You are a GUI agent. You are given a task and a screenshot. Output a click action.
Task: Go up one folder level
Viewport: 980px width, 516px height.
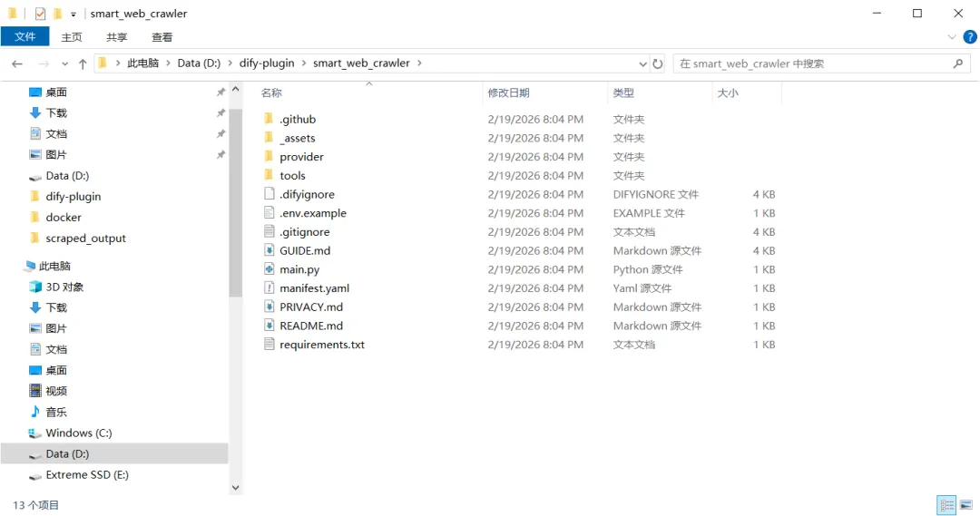click(x=83, y=63)
